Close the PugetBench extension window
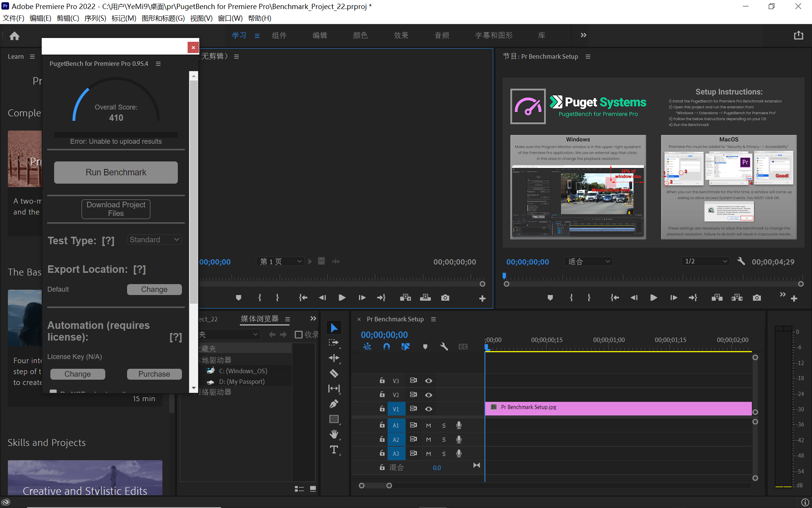 (x=193, y=47)
